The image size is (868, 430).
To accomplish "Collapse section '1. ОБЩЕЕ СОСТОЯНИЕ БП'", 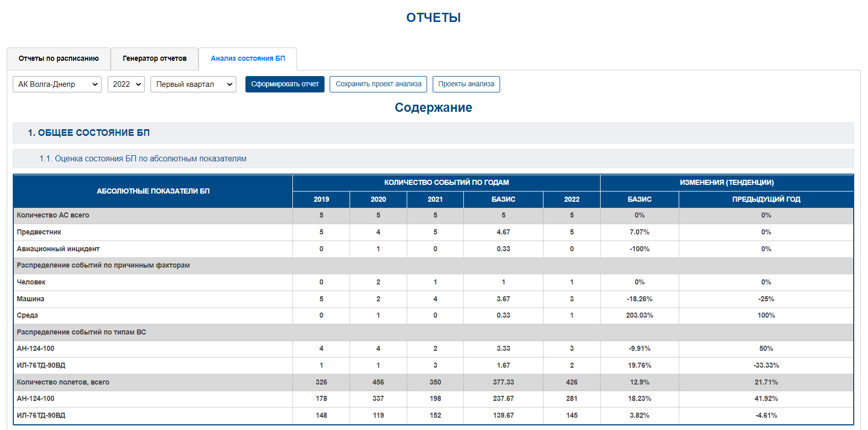I will coord(433,133).
